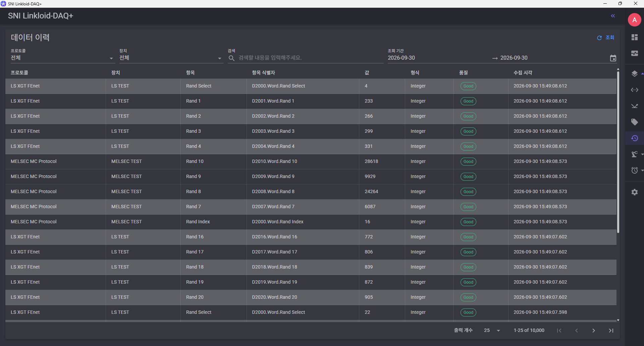Open the protocol arrows icon in sidebar
Viewport: 644px width, 346px height.
coord(634,90)
